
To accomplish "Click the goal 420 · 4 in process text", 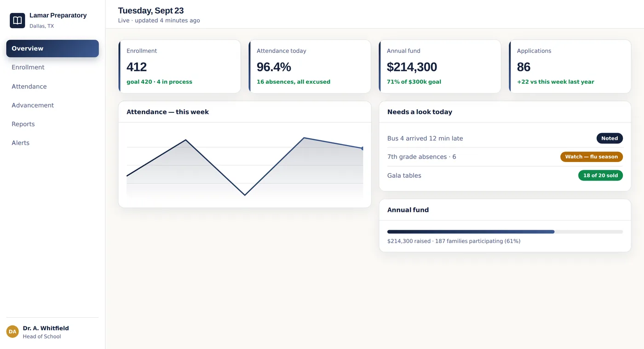I will [x=159, y=82].
